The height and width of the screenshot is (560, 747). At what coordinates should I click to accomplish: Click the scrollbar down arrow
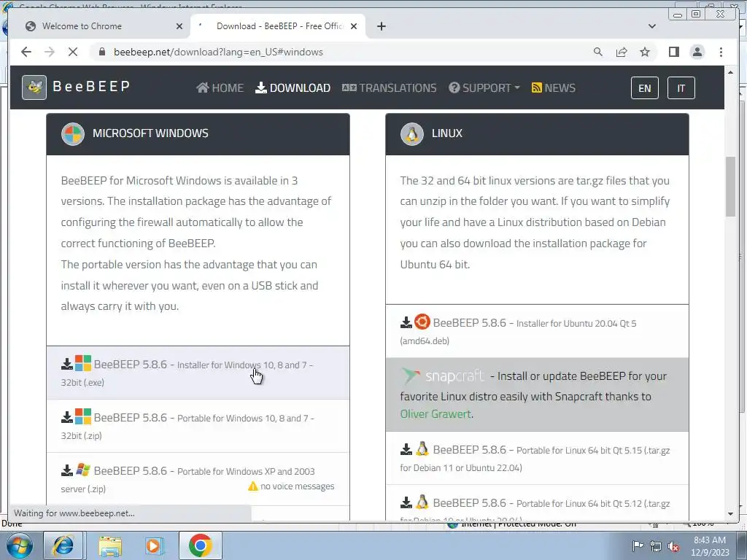point(730,514)
